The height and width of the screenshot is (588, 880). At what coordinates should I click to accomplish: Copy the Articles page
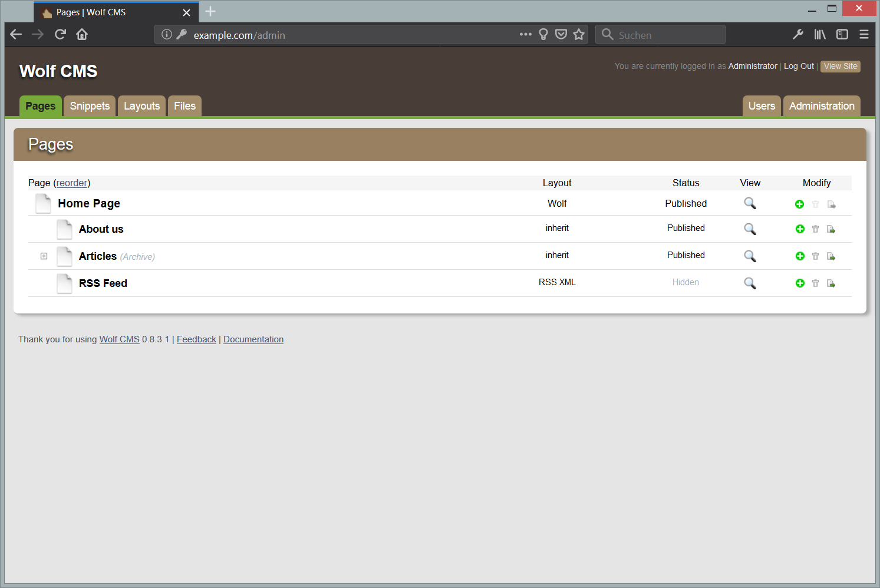tap(831, 256)
